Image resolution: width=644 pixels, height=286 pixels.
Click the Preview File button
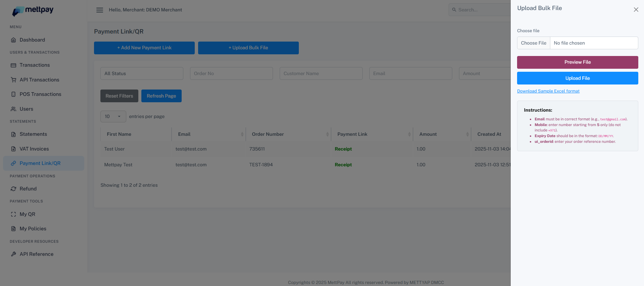(x=578, y=62)
